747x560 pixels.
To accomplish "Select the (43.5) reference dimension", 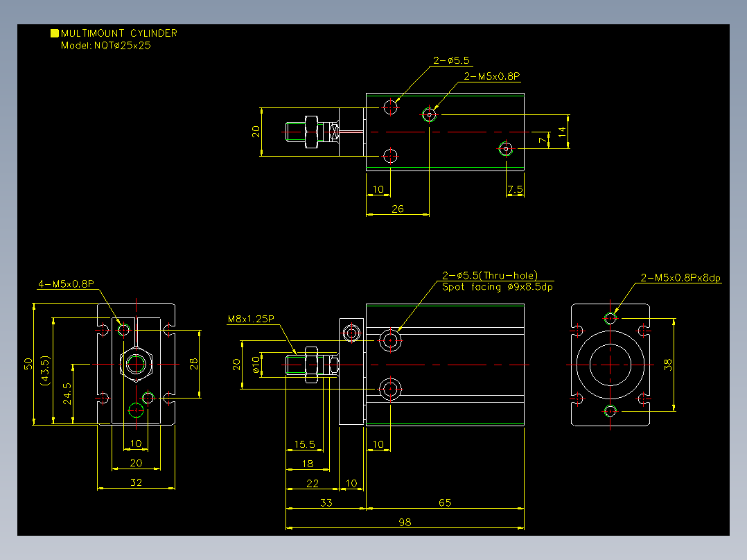I will tap(45, 370).
